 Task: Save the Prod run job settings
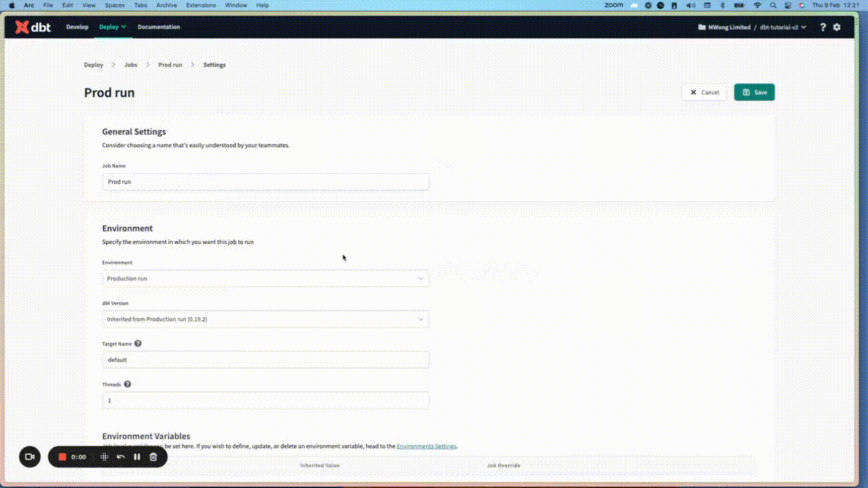coord(754,91)
